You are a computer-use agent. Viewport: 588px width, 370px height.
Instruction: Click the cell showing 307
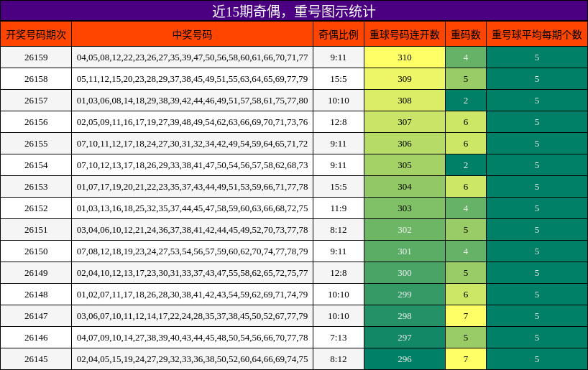point(405,122)
